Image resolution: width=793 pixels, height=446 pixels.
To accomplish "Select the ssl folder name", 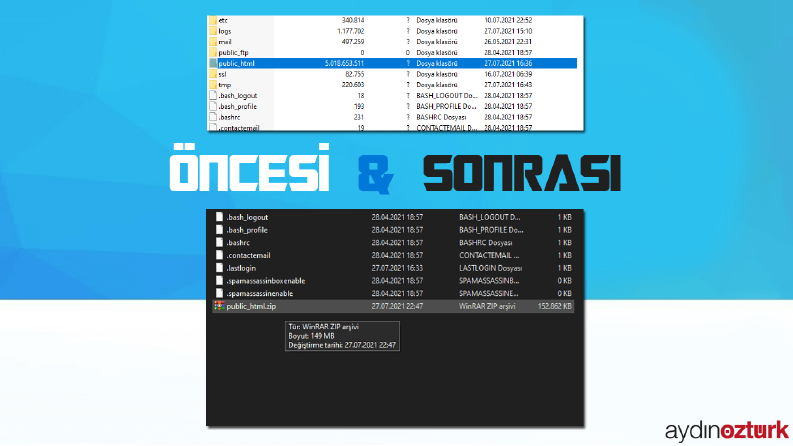I will tap(222, 74).
